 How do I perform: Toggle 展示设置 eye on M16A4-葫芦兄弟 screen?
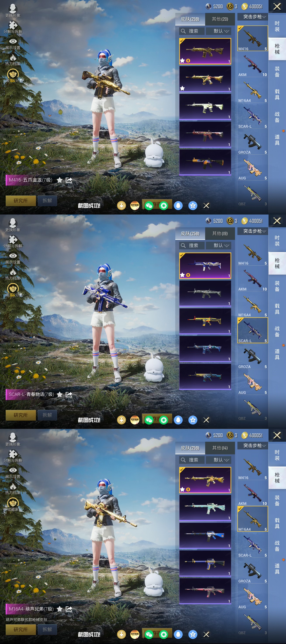point(13,470)
